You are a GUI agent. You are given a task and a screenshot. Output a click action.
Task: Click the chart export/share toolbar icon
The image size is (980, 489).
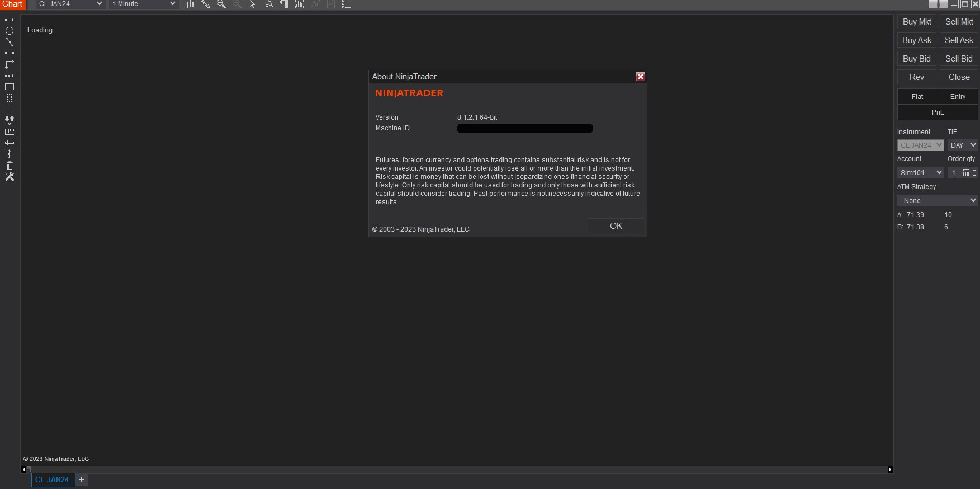point(331,4)
